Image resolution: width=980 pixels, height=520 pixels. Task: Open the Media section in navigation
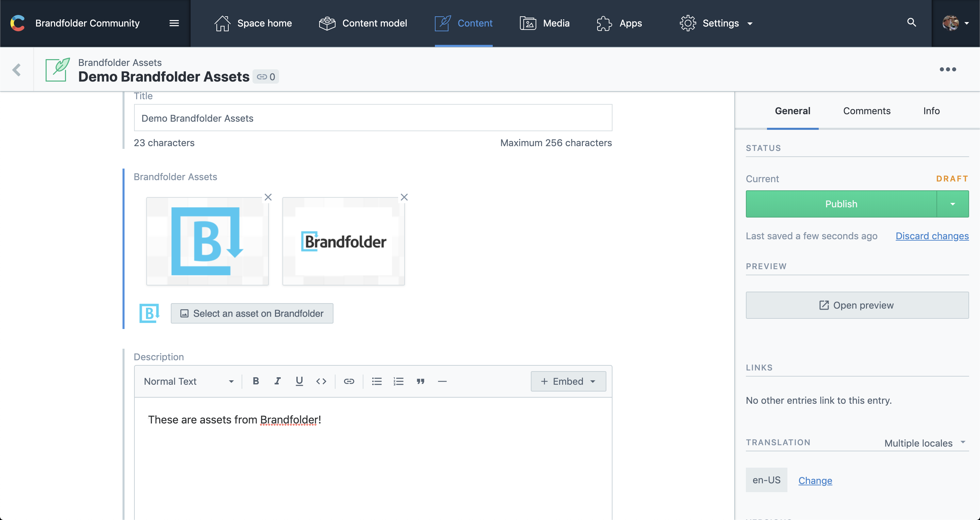[545, 23]
